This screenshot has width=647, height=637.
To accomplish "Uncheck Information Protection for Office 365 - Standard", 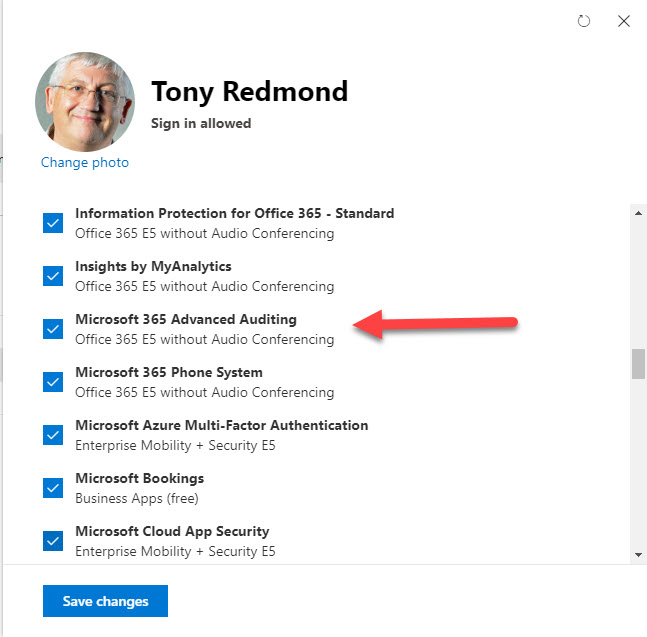I will click(x=53, y=223).
